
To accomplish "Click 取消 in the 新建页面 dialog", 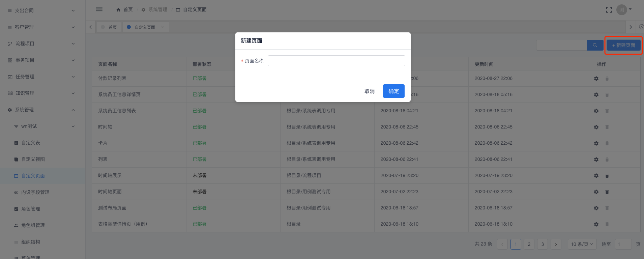I will pyautogui.click(x=369, y=91).
